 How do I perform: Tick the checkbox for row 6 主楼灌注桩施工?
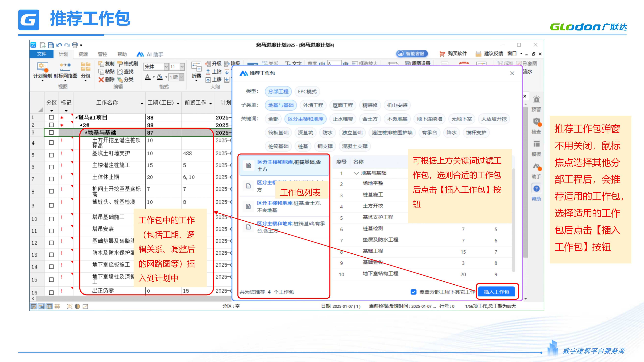point(51,167)
